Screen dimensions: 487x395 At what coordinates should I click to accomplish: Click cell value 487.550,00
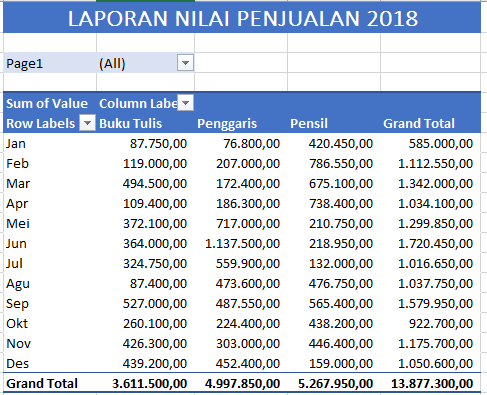[x=248, y=304]
